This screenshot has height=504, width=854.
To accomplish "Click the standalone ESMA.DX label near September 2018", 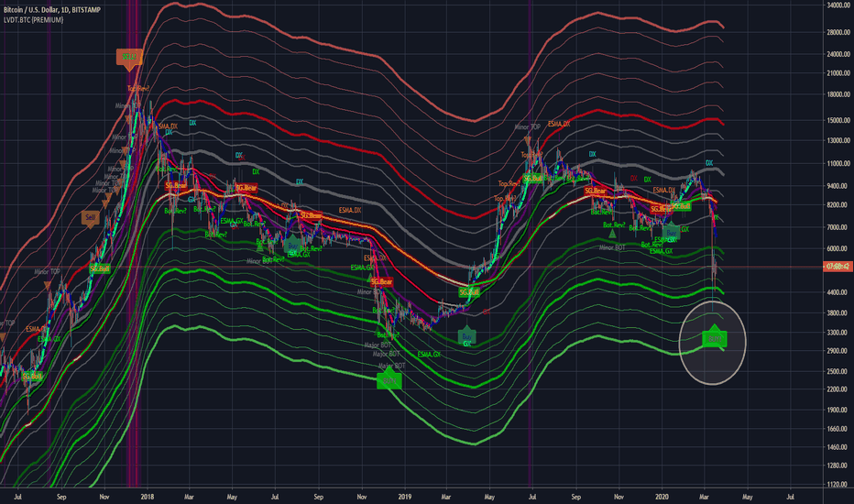I will click(x=350, y=210).
